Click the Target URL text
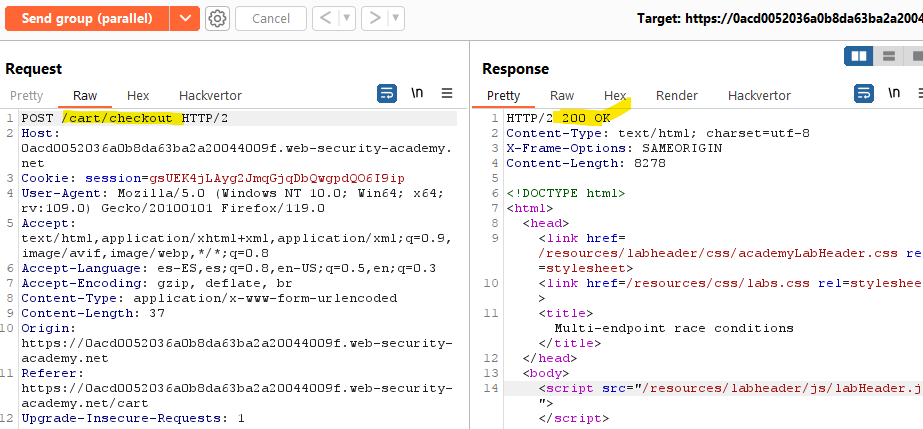This screenshot has height=429, width=923. click(780, 18)
